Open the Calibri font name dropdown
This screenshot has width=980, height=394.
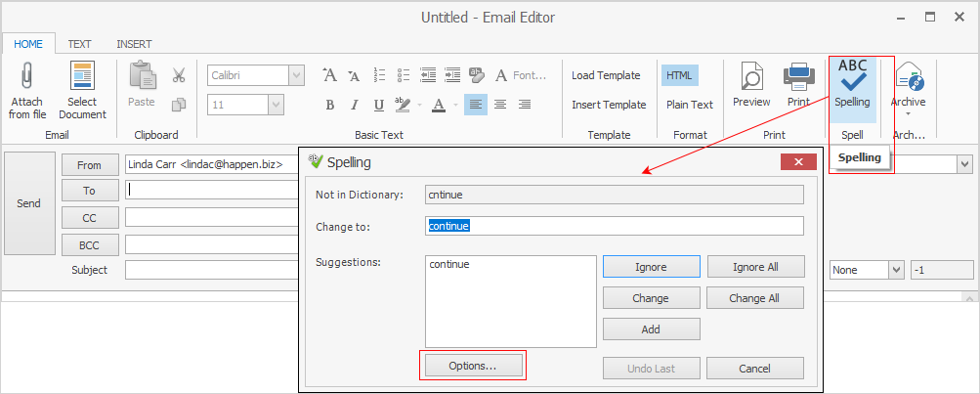point(296,75)
